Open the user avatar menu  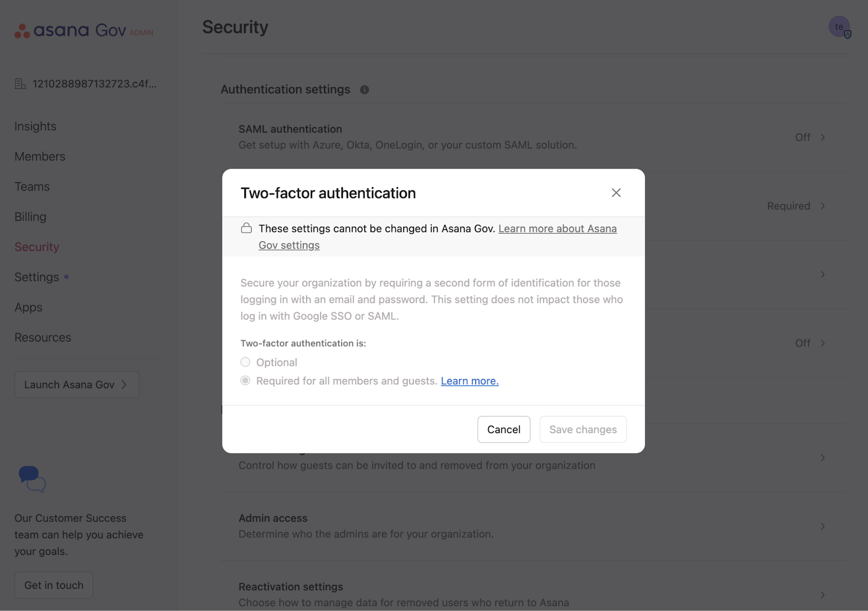pos(839,27)
